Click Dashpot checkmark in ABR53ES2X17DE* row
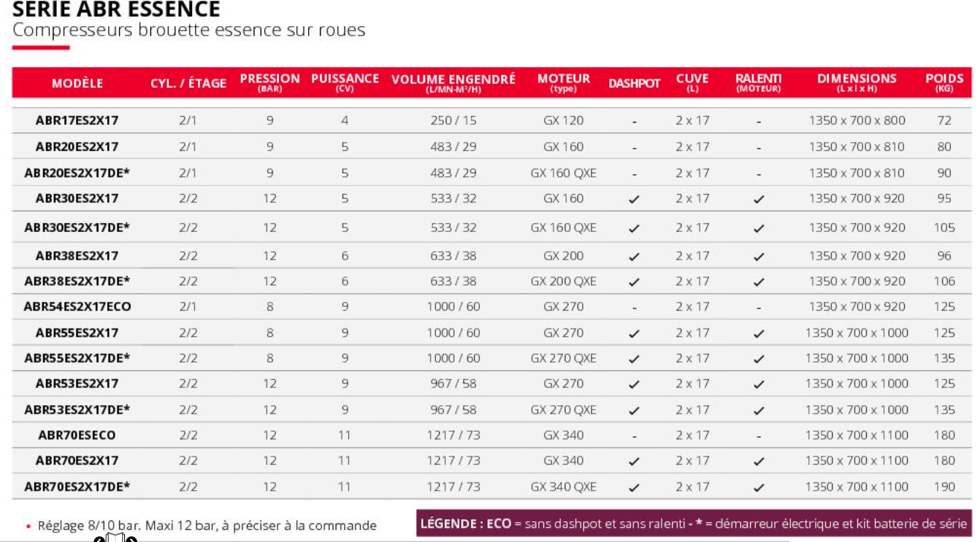Screen dimensions: 980x542 [x=634, y=410]
